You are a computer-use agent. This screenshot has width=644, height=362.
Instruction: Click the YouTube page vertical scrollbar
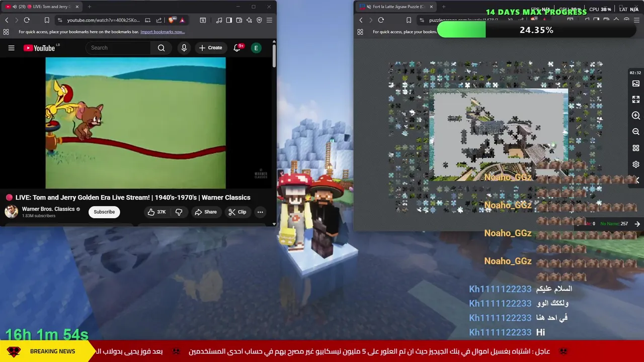point(274,56)
